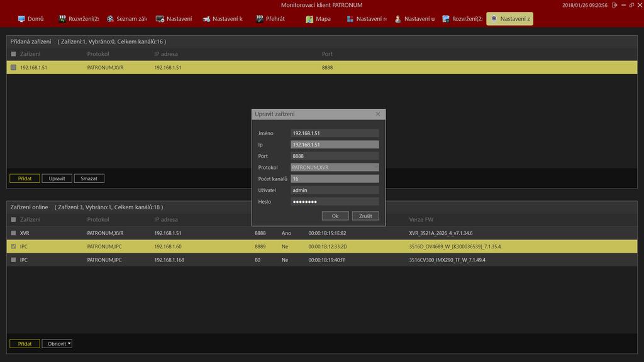This screenshot has width=644, height=362.
Task: Open the Mapa tab
Action: pos(318,19)
